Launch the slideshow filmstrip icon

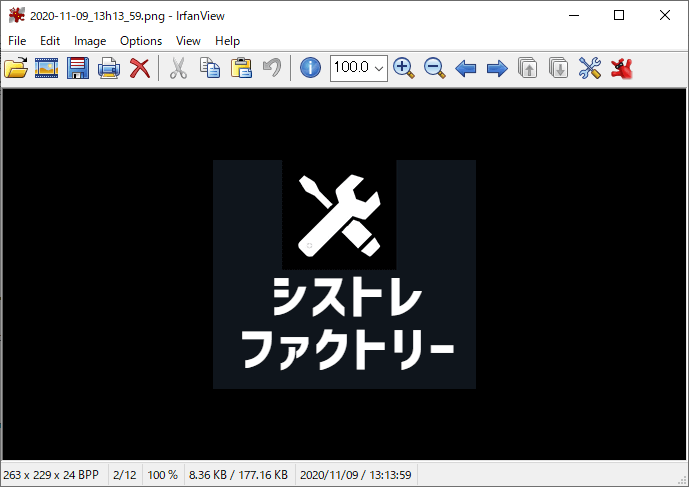[x=47, y=68]
